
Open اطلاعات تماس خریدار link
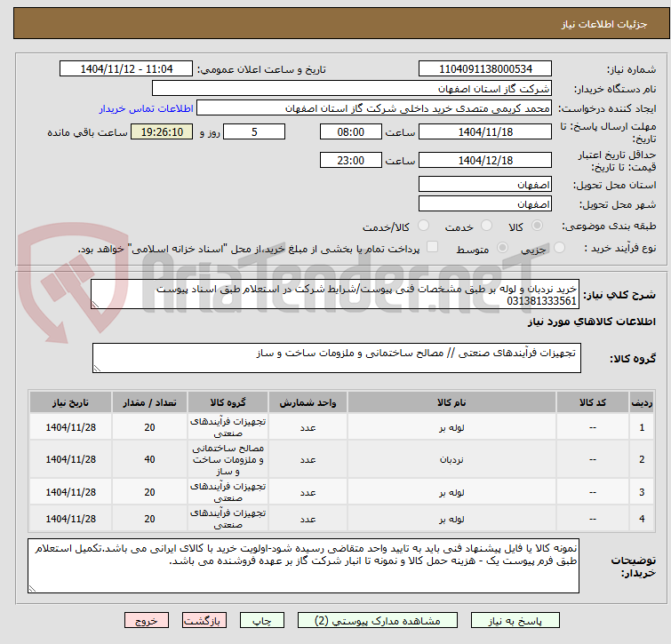[x=147, y=108]
